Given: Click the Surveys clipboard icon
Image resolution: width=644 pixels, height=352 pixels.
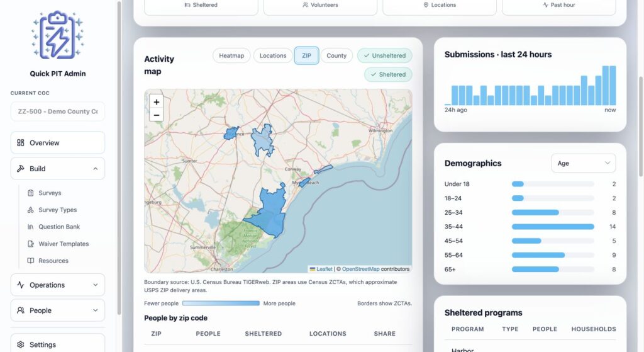Looking at the screenshot, I should pyautogui.click(x=30, y=193).
